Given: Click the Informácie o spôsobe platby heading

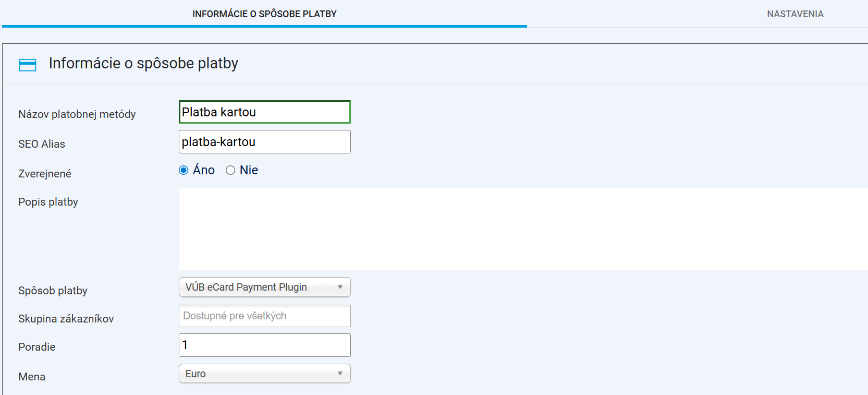Looking at the screenshot, I should (x=142, y=63).
